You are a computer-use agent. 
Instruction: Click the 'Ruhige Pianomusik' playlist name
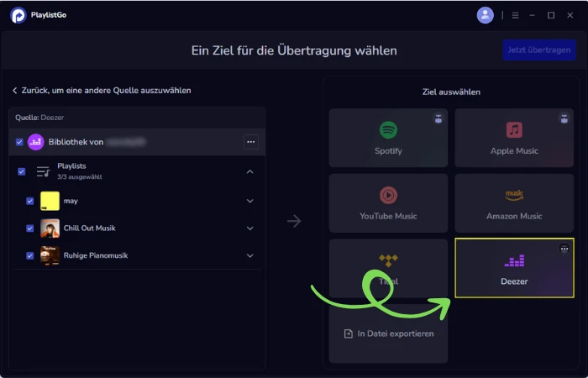point(96,255)
